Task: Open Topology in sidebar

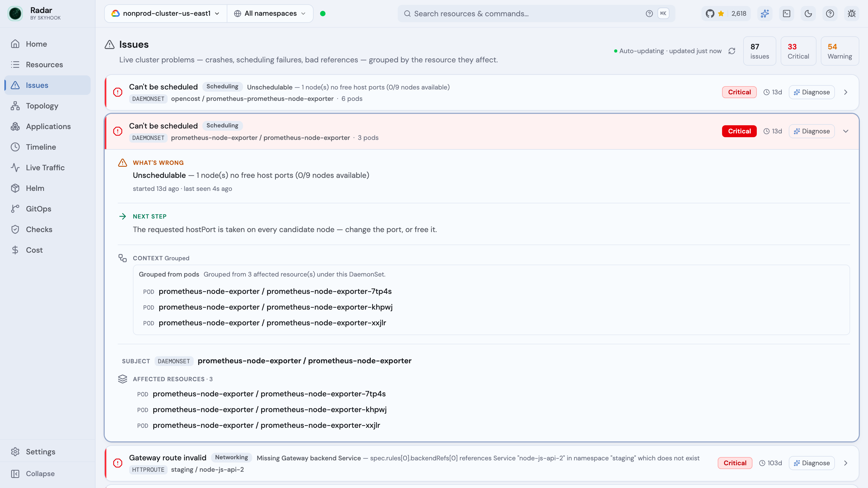Action: coord(47,106)
